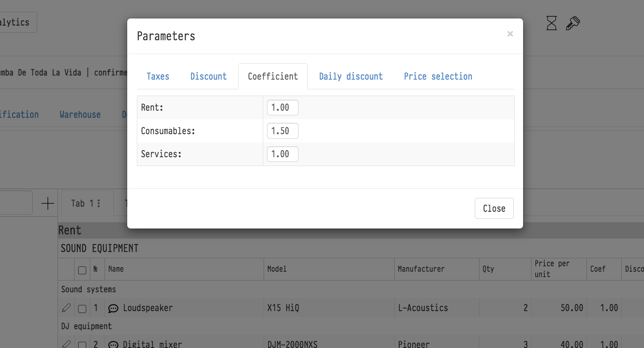Screen dimensions: 644x348
Task: Check the Digital mixer row checkbox
Action: click(82, 345)
